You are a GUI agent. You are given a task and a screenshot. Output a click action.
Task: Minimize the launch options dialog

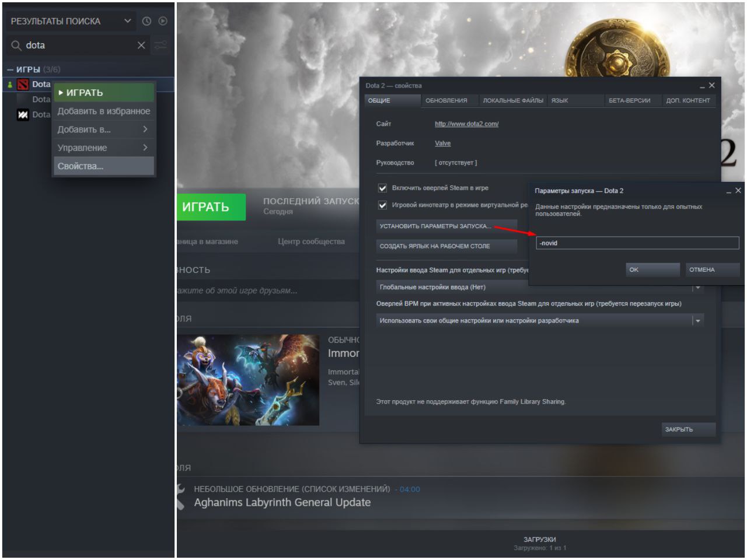729,191
